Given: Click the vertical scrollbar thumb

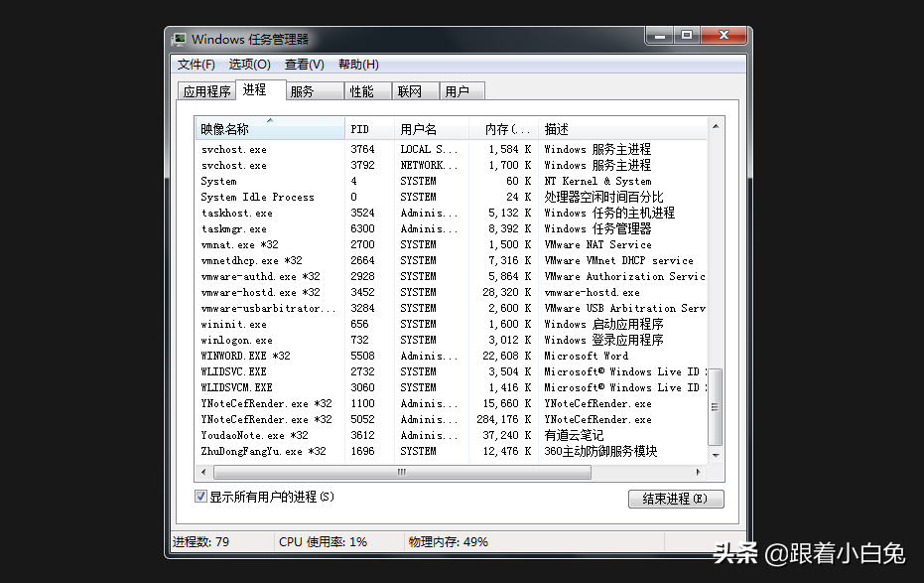Looking at the screenshot, I should coord(716,407).
